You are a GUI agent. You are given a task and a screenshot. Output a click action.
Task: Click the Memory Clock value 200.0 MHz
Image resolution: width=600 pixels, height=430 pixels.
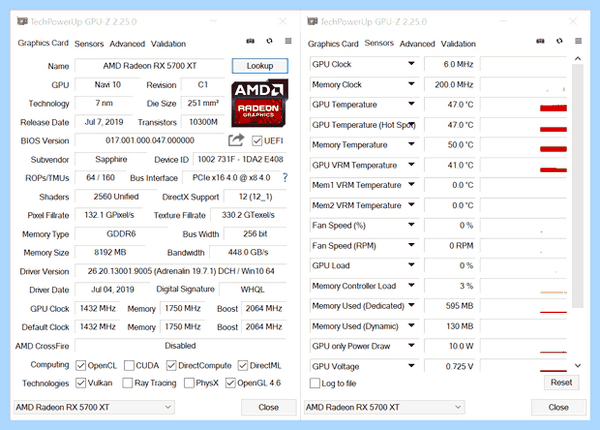[450, 84]
